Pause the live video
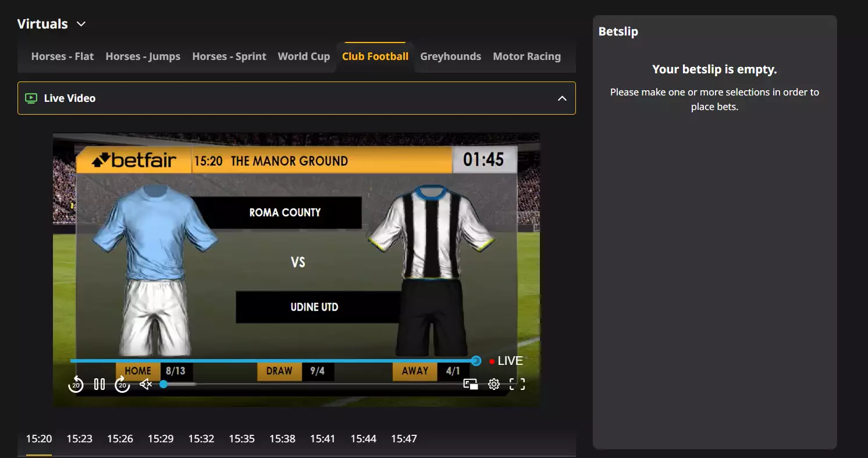The image size is (868, 458). (99, 384)
